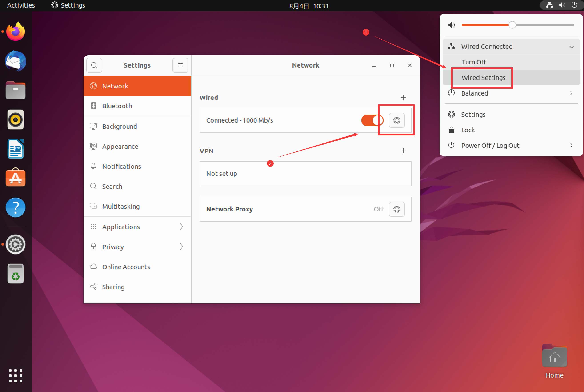Choose Turn Off under Wired Connected
Image resolution: width=584 pixels, height=392 pixels.
474,62
